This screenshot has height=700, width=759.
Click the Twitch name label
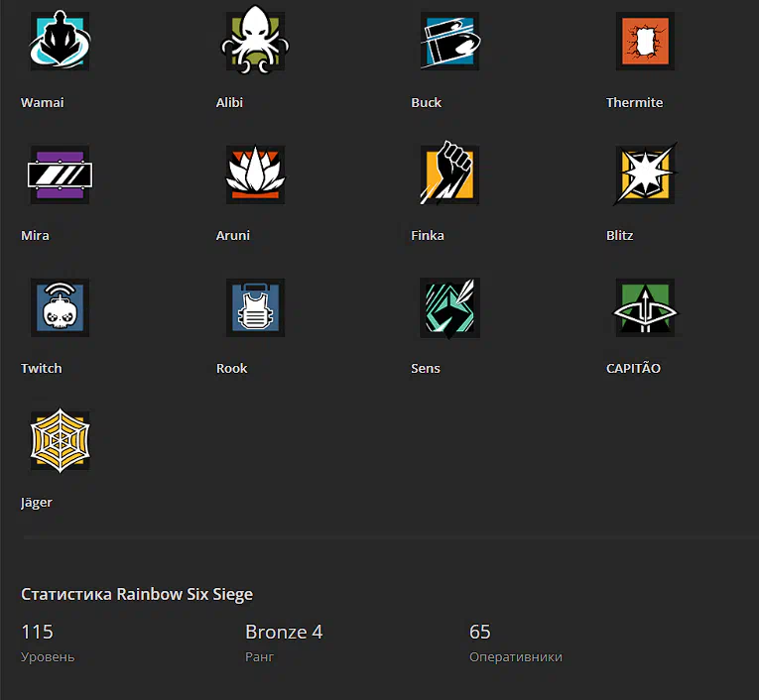click(x=41, y=369)
